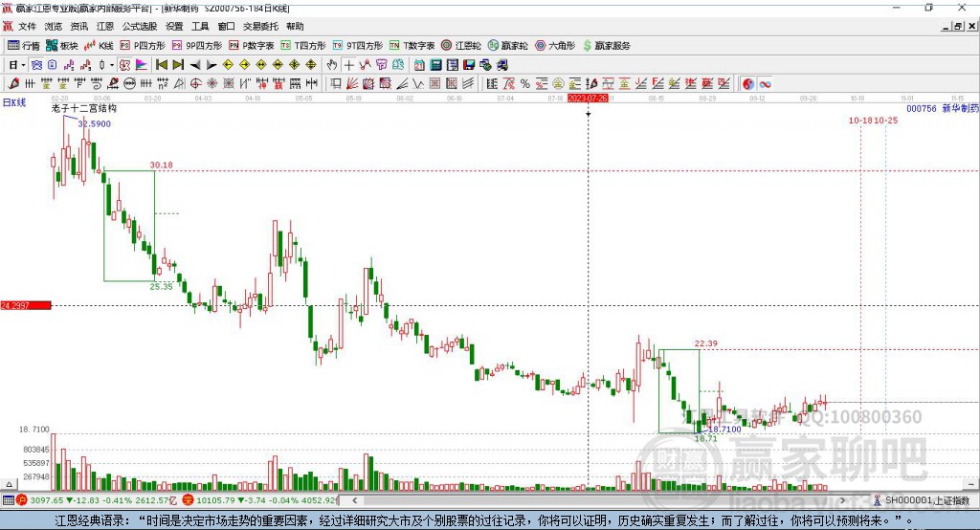The image size is (980, 530).
Task: Select the n² square tool icon
Action: click(163, 83)
